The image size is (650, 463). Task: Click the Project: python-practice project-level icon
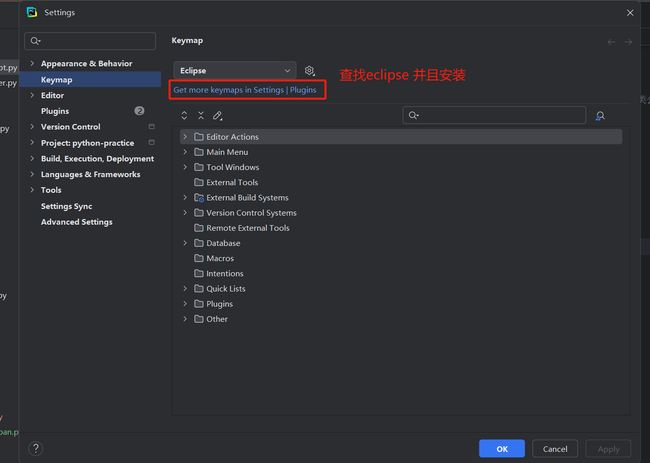[151, 142]
